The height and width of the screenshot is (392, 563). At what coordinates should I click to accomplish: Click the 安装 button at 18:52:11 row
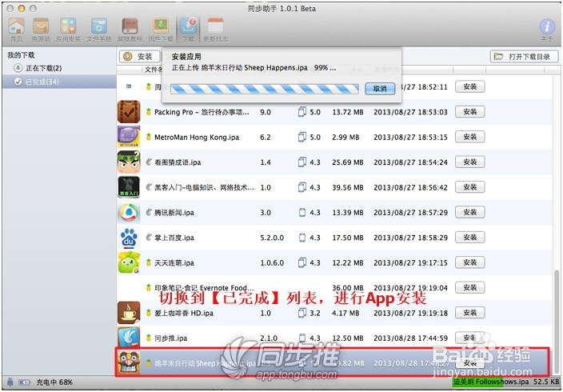[x=470, y=86]
